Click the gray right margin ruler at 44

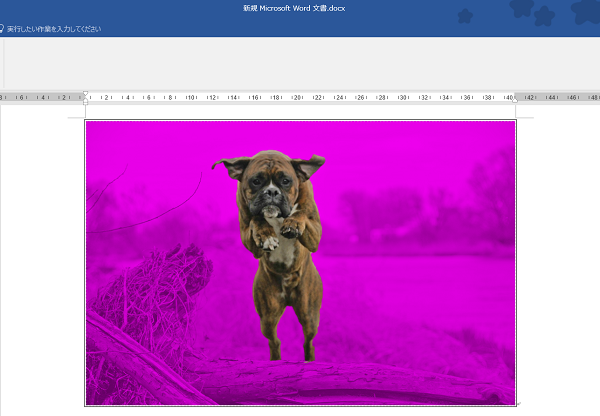(551, 98)
